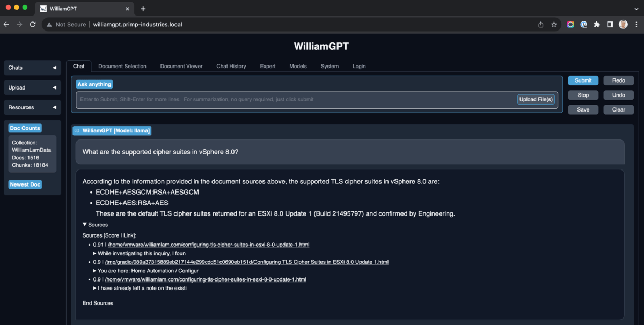Click the browser back arrow
644x325 pixels.
point(6,24)
